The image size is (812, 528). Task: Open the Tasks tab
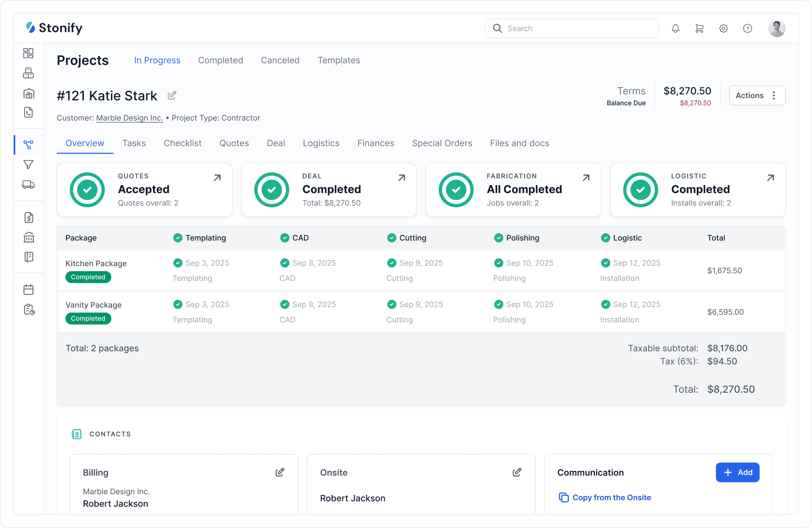tap(134, 143)
